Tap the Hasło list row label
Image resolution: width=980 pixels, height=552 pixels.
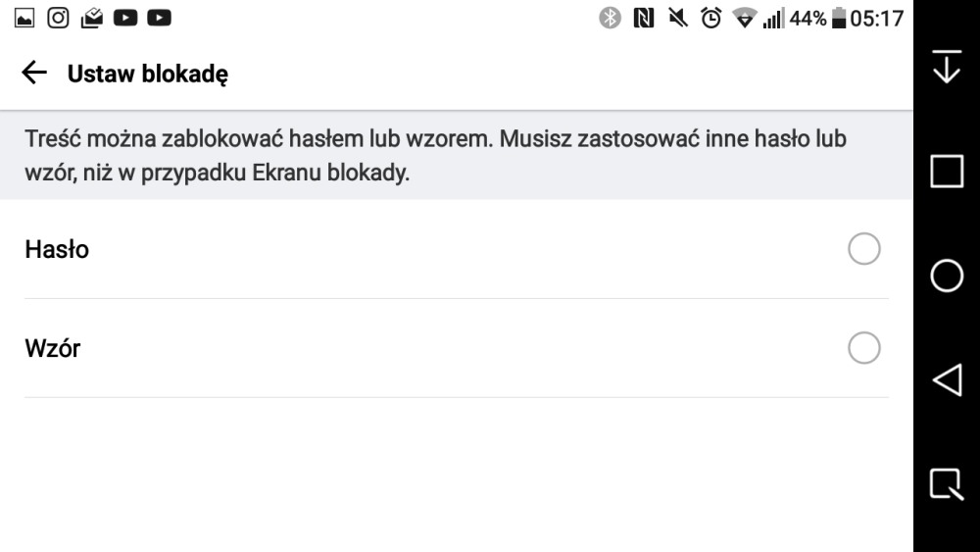point(57,250)
